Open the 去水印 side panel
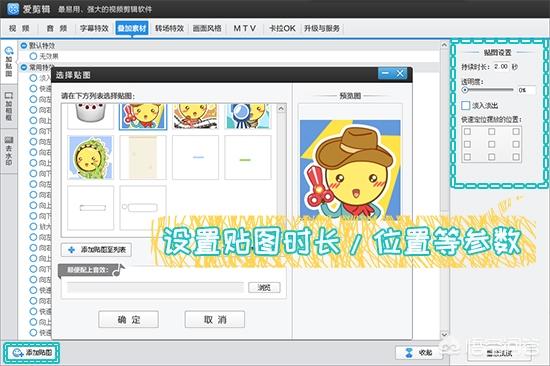This screenshot has height=366, width=550. 9,151
